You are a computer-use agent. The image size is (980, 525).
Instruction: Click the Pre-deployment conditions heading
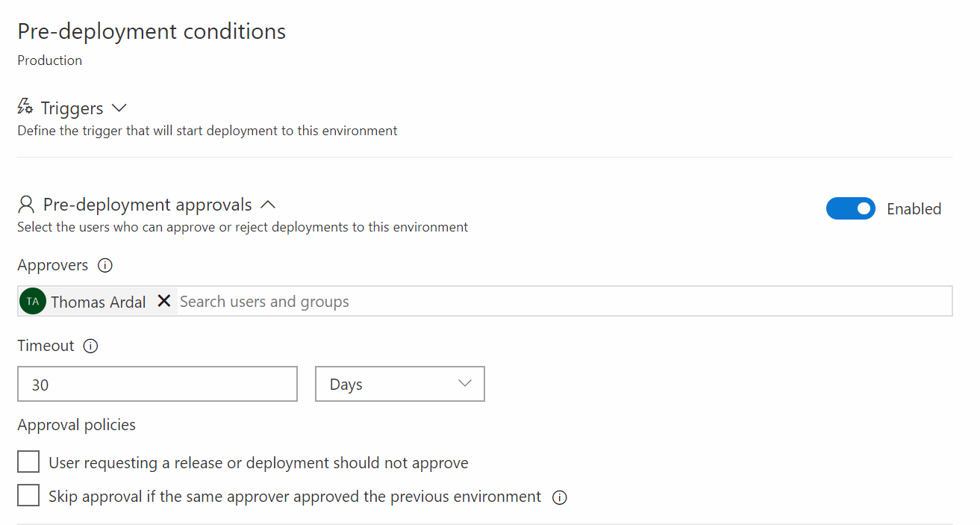pos(151,31)
